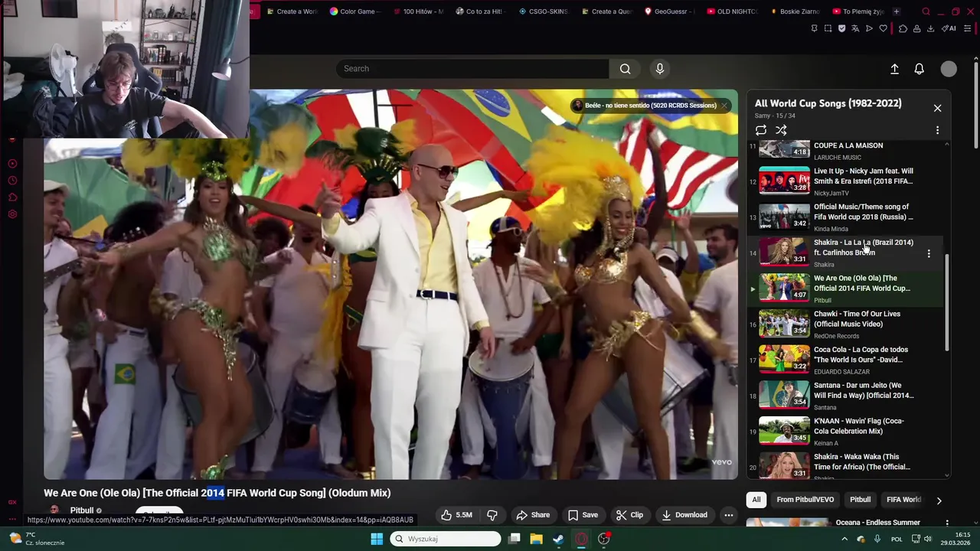
Task: Open the sidebar player icon
Action: click(12, 164)
